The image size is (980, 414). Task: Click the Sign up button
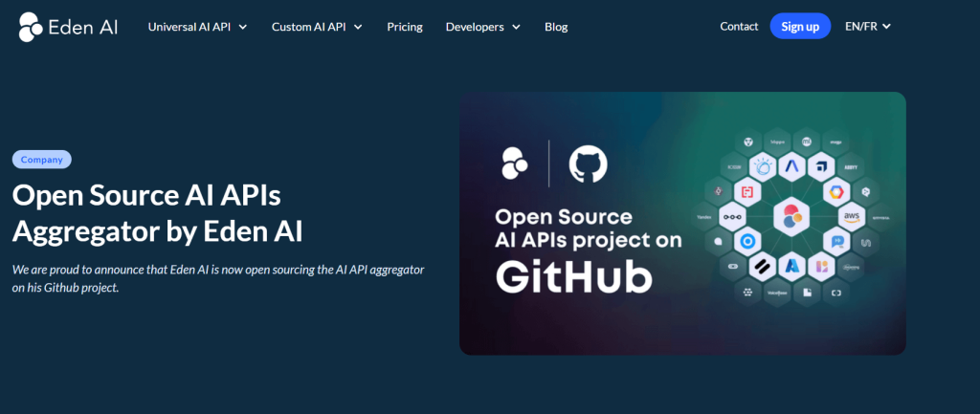tap(800, 26)
